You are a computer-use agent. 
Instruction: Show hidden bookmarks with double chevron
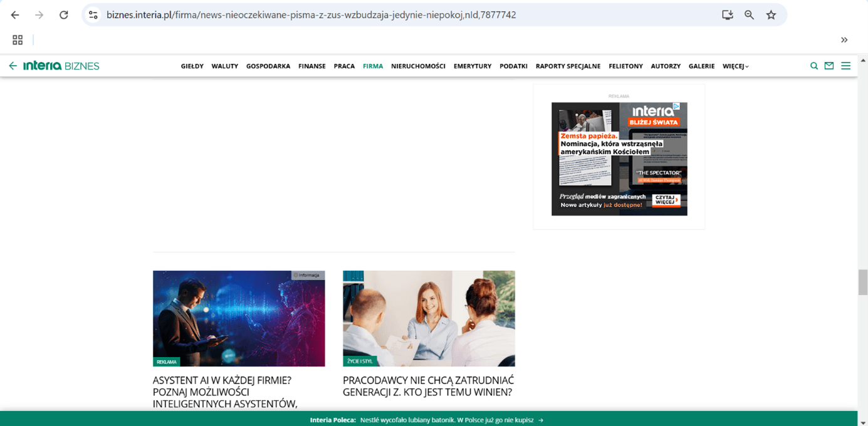tap(844, 40)
